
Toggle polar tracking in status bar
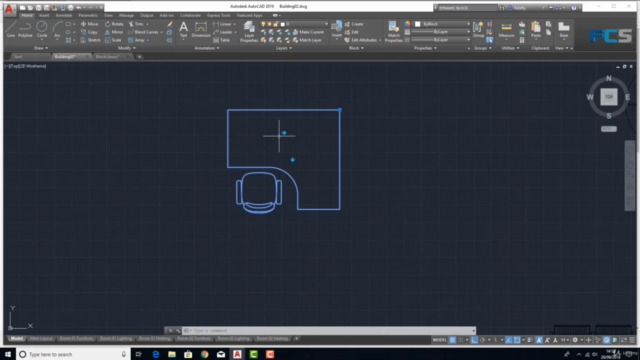[483, 340]
